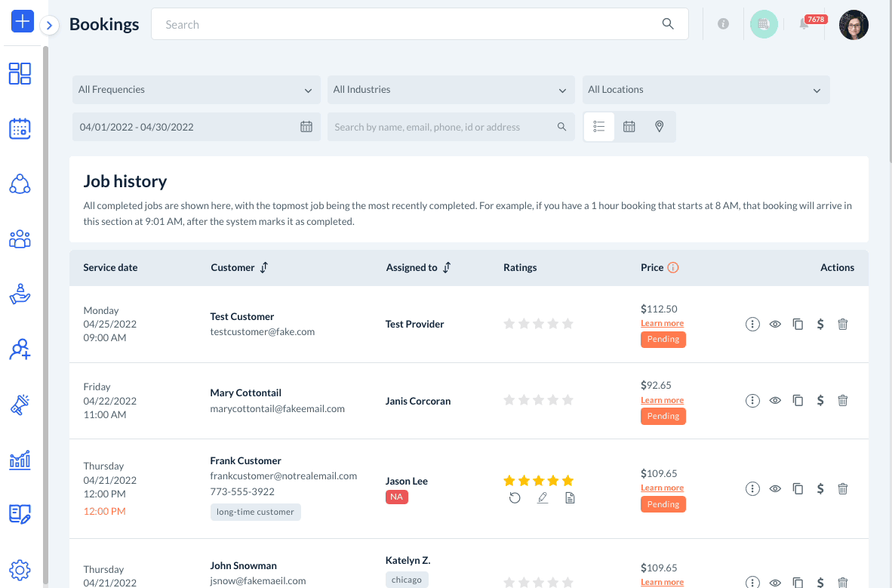Open the All Industries dropdown
The height and width of the screenshot is (588, 892).
pyautogui.click(x=450, y=90)
